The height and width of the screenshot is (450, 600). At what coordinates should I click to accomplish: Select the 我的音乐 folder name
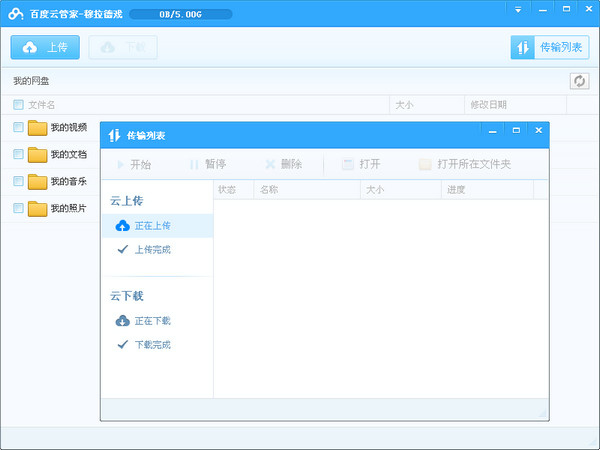pos(69,181)
